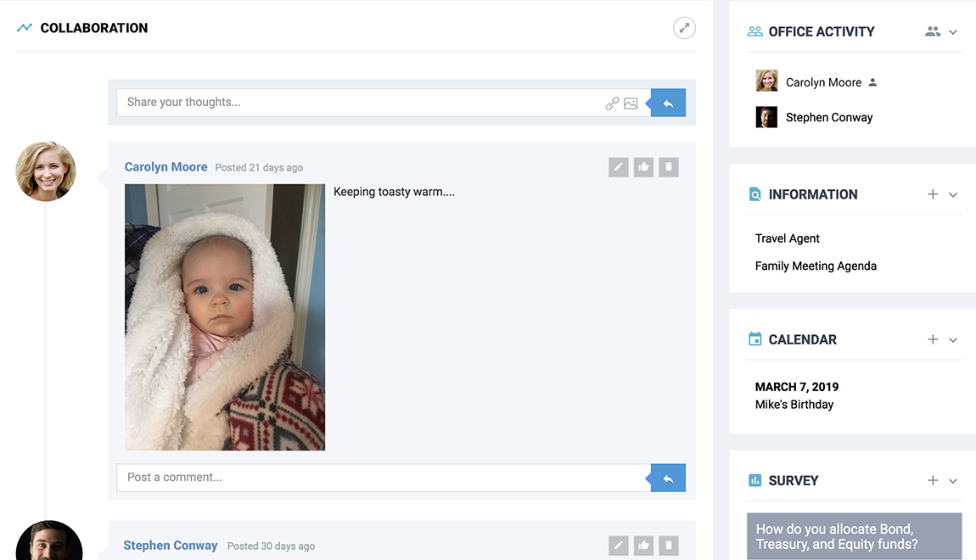The image size is (976, 560).
Task: Delete Stephen Conway's post
Action: tap(669, 546)
